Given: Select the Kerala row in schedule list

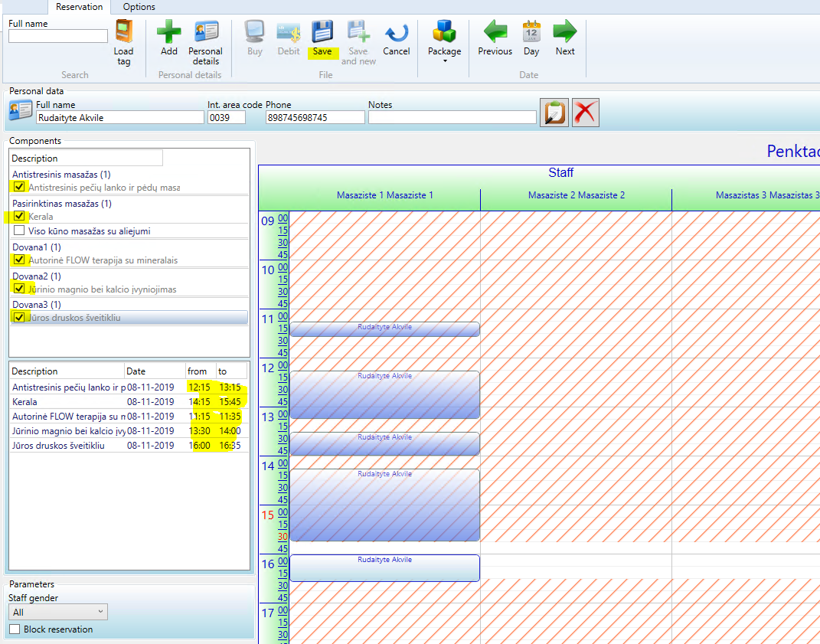Looking at the screenshot, I should [x=129, y=402].
